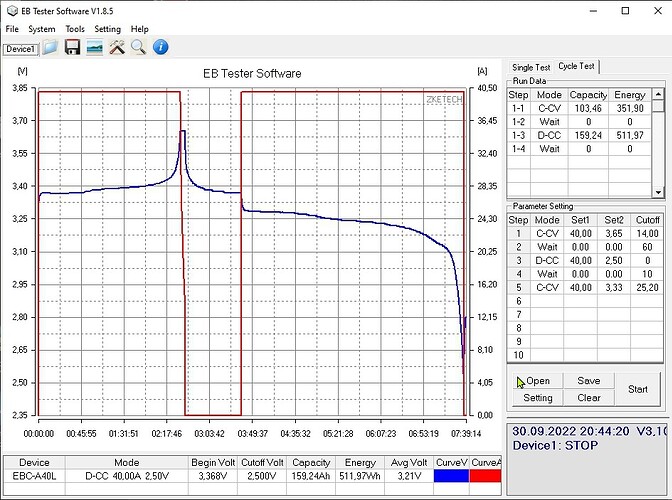Click Energy column header in Run Data
672x500 pixels.
[x=630, y=95]
